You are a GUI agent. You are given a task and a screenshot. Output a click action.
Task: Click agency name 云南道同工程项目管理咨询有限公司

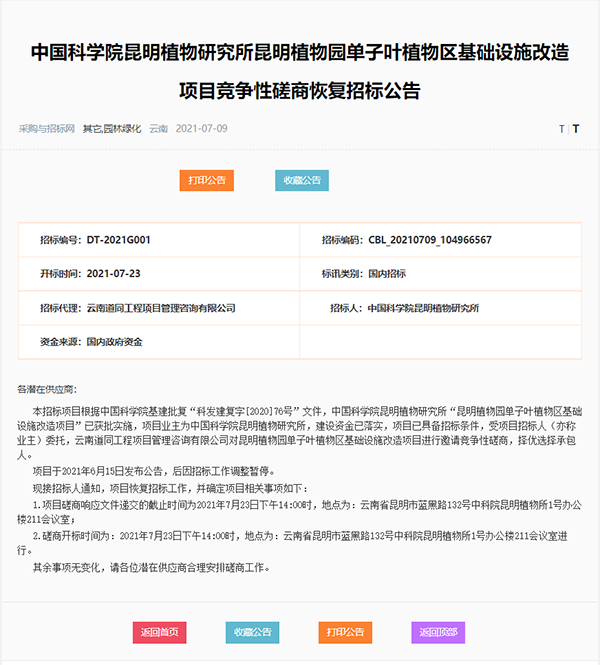(161, 308)
